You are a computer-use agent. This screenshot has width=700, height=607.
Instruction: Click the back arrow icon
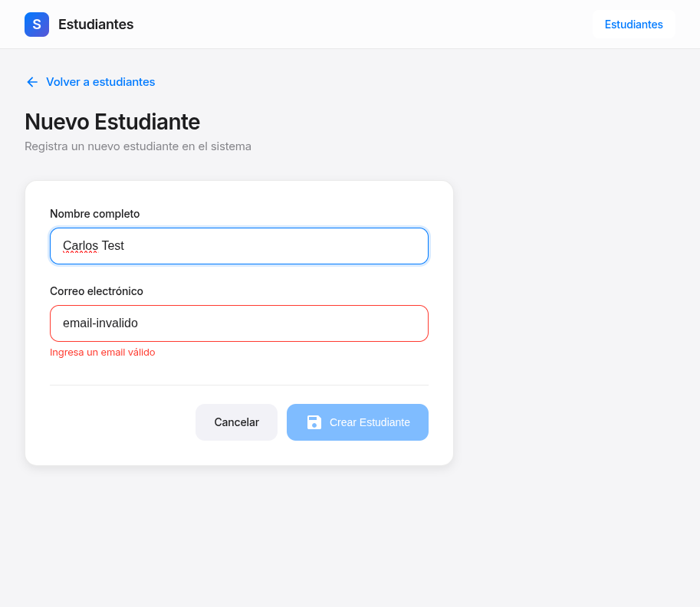pyautogui.click(x=32, y=82)
